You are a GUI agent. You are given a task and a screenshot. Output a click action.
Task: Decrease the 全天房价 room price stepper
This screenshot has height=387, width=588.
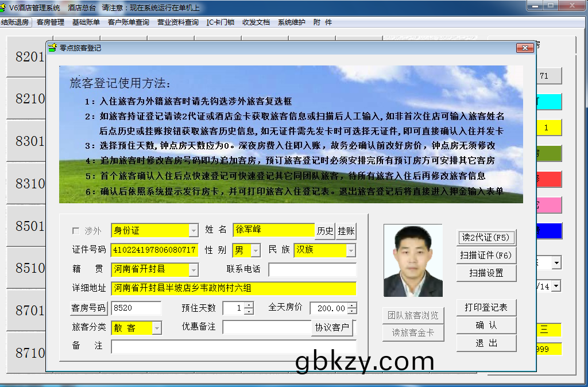pos(352,311)
